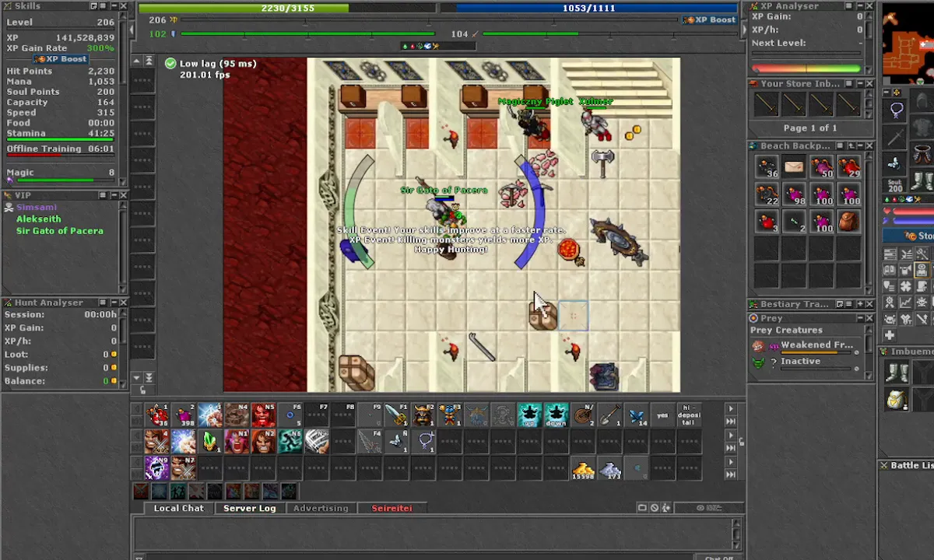Image resolution: width=934 pixels, height=560 pixels.
Task: Use the F4 sword slot in second row
Action: pyautogui.click(x=370, y=441)
